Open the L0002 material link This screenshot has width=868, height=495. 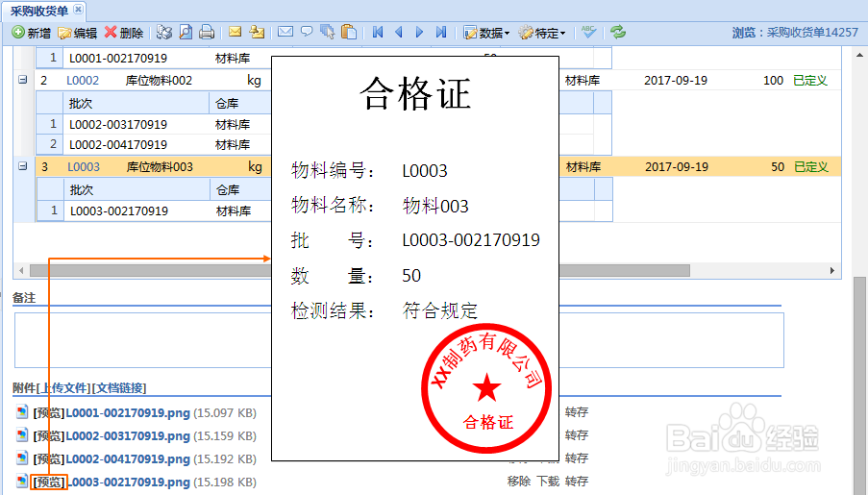(83, 81)
